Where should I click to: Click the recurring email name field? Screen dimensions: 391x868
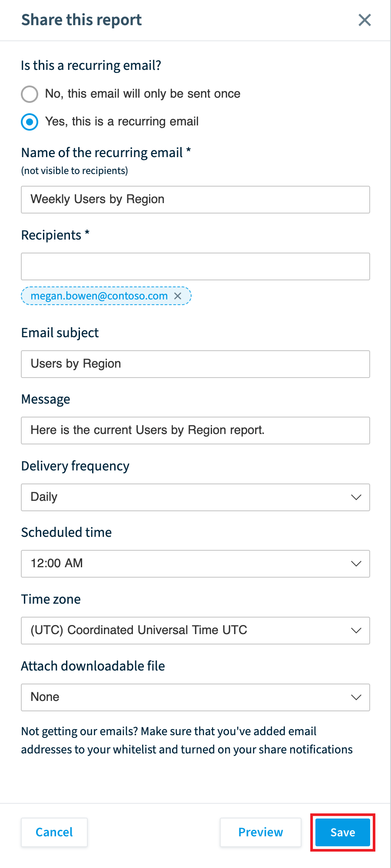coord(195,200)
